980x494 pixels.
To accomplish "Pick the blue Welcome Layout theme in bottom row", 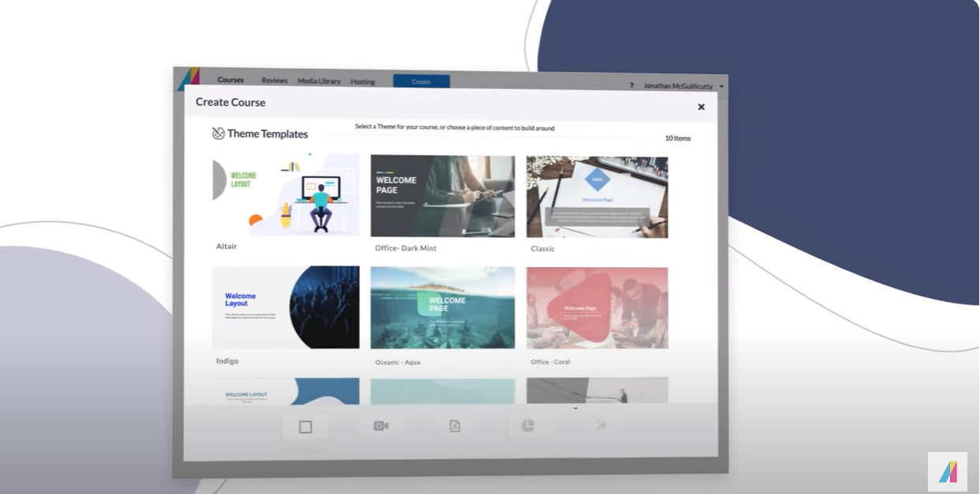I will [x=286, y=390].
